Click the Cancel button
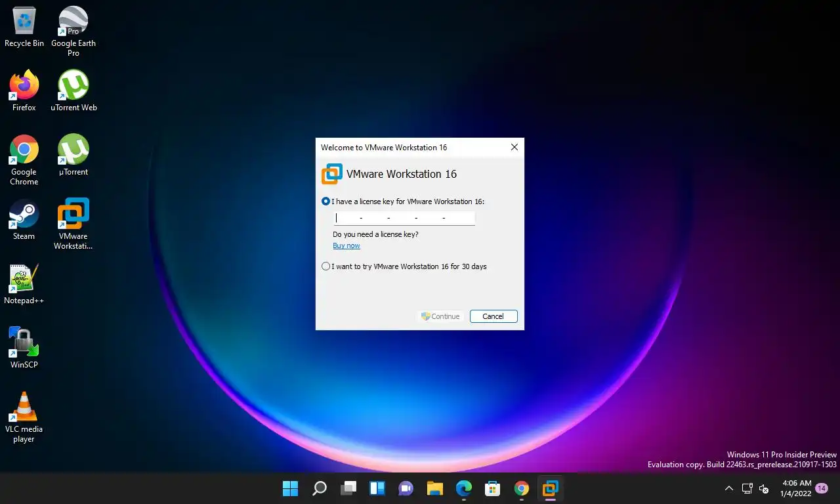Viewport: 840px width, 504px height. (x=493, y=316)
